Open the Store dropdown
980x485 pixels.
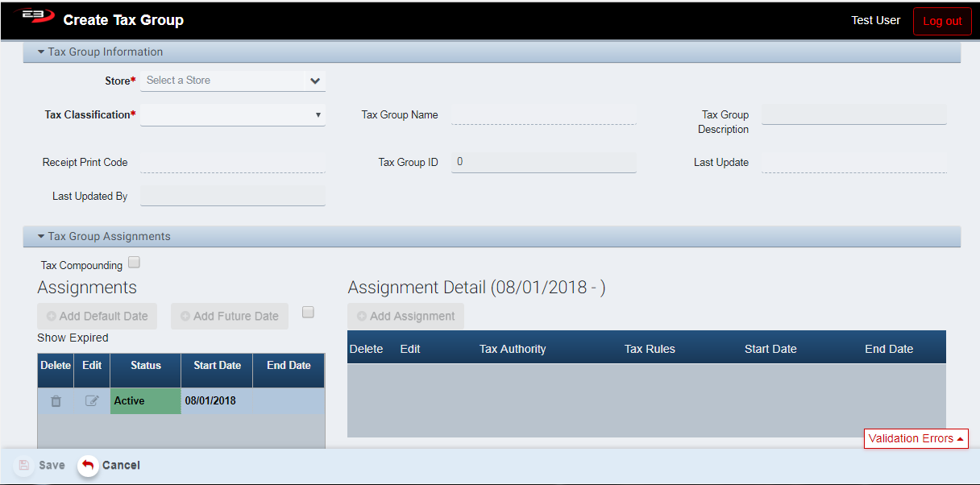click(233, 81)
